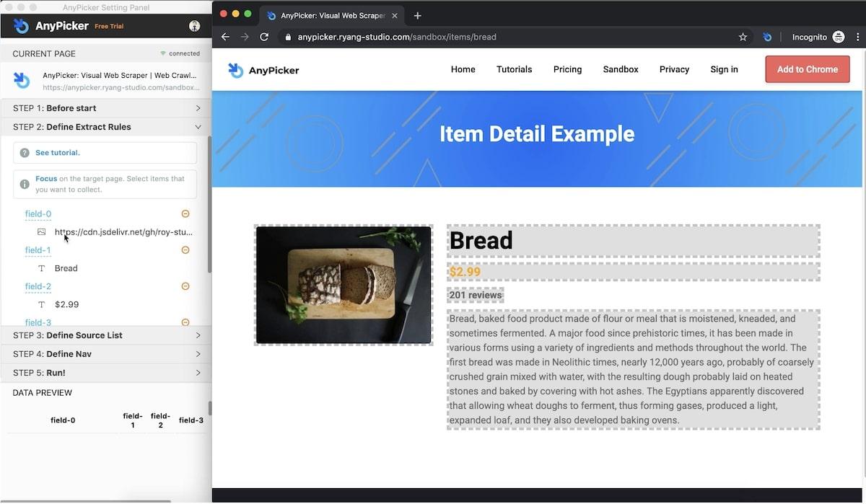Close the AnyPicker Visual Web Scraper tab
This screenshot has height=504, width=866.
395,15
